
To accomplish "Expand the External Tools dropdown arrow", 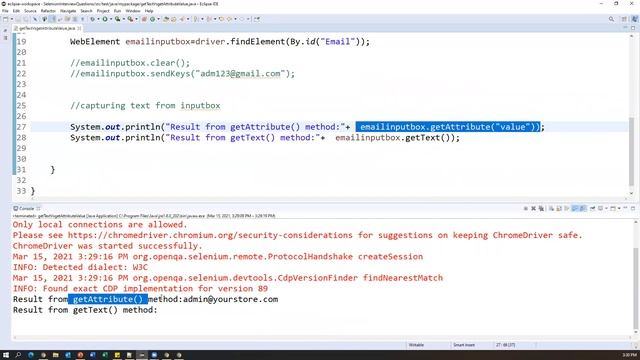I will (x=136, y=19).
